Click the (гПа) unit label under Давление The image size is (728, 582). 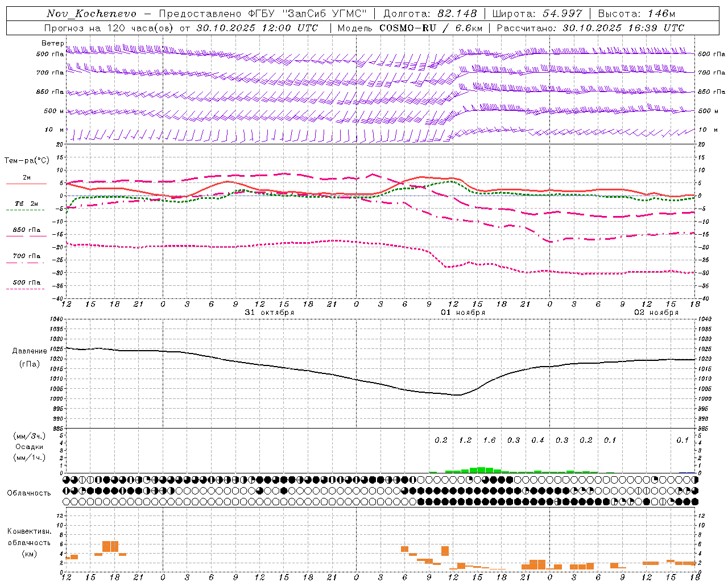pos(30,364)
